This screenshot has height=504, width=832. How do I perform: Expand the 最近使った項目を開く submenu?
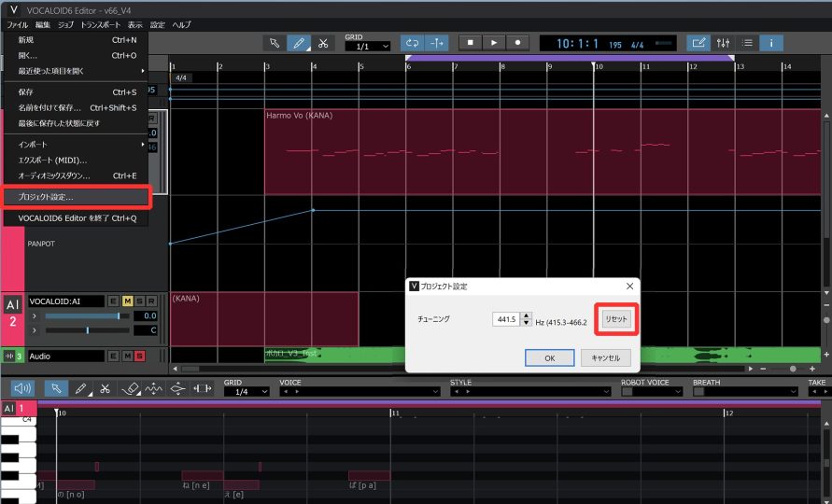[x=76, y=71]
